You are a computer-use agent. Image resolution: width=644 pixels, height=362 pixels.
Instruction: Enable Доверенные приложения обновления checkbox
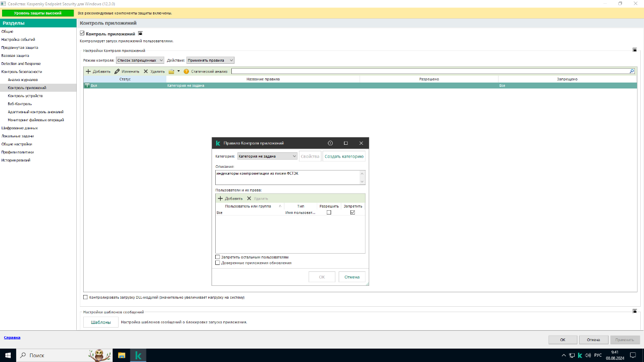point(217,263)
